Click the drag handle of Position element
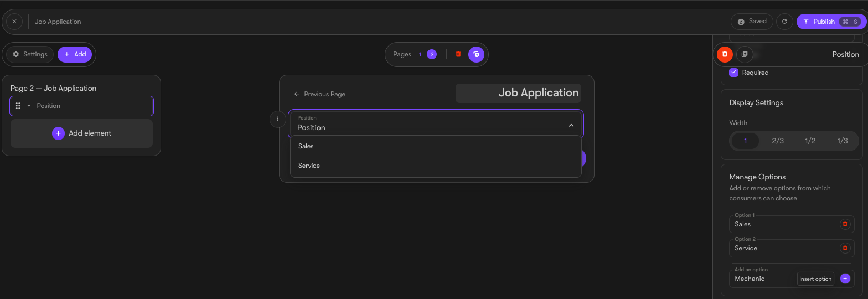The image size is (868, 299). [x=18, y=106]
